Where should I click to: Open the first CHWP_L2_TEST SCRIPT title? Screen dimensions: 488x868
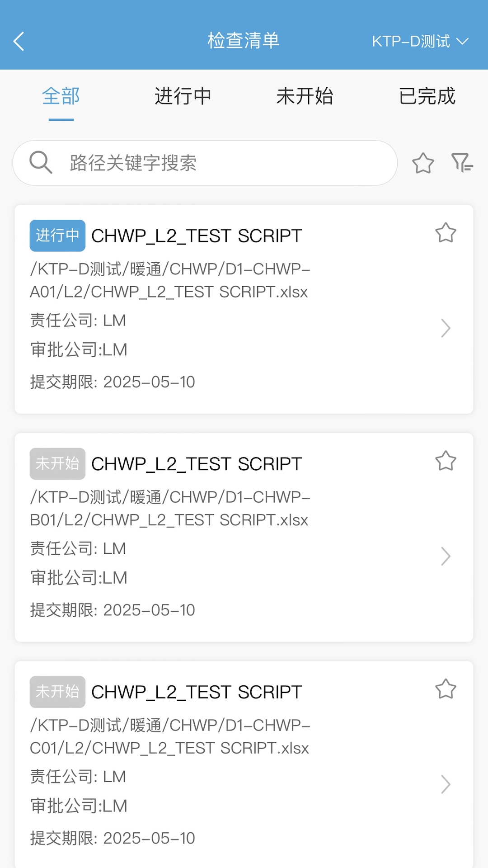tap(197, 236)
